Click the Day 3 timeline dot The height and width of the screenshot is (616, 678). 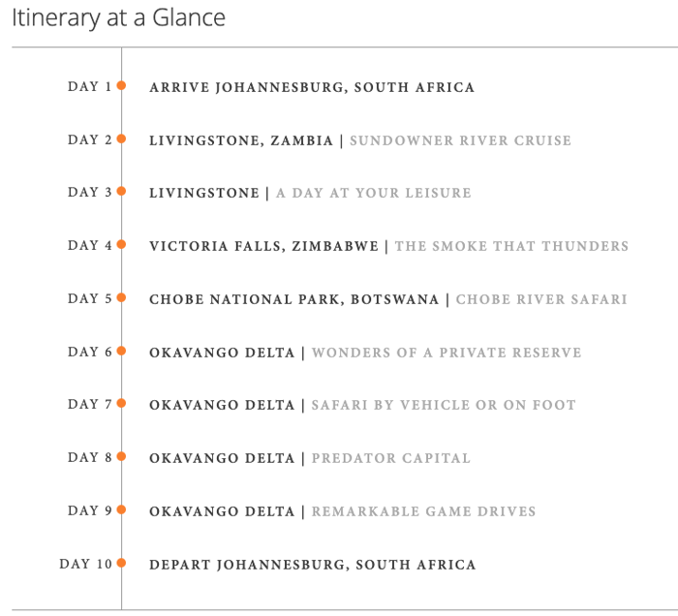pyautogui.click(x=121, y=191)
